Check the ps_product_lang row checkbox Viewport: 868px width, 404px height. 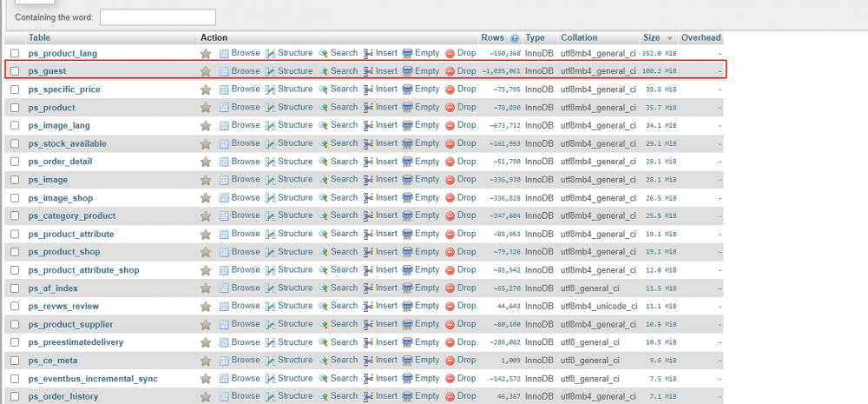point(15,54)
